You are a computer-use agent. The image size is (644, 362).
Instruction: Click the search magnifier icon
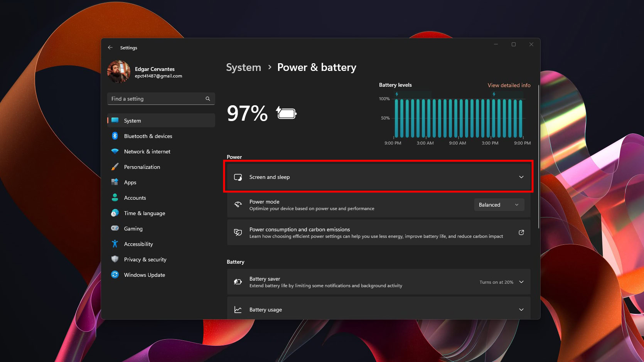208,99
